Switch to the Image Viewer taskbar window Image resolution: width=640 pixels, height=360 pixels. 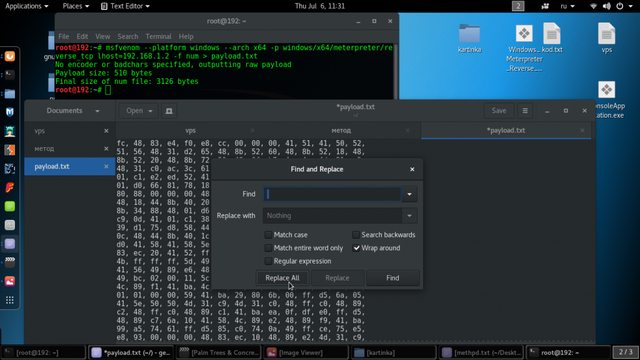tap(306, 353)
